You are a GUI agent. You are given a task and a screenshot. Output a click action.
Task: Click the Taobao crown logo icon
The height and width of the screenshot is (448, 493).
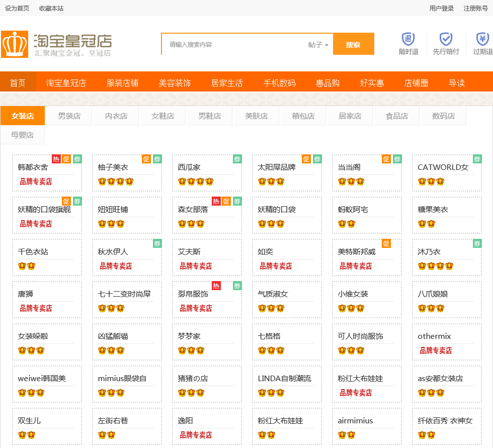(x=15, y=44)
